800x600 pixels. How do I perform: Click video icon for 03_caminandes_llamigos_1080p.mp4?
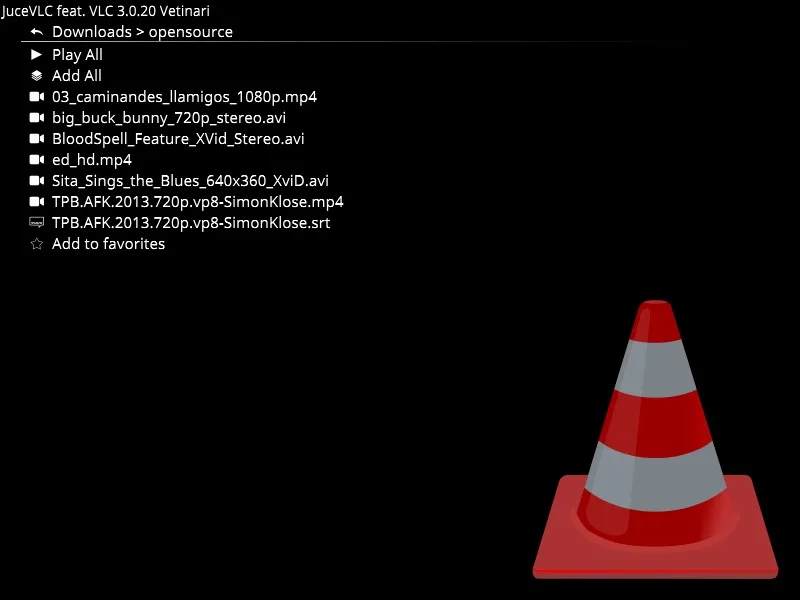[37, 96]
